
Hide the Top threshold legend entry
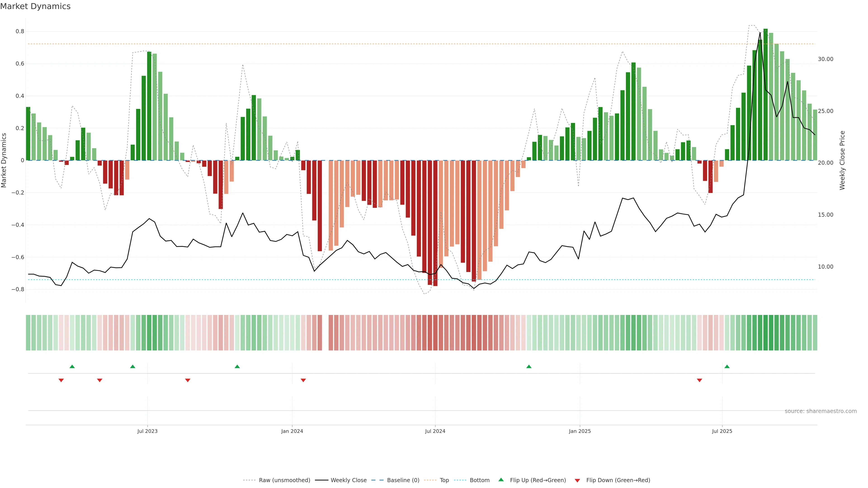pos(444,480)
